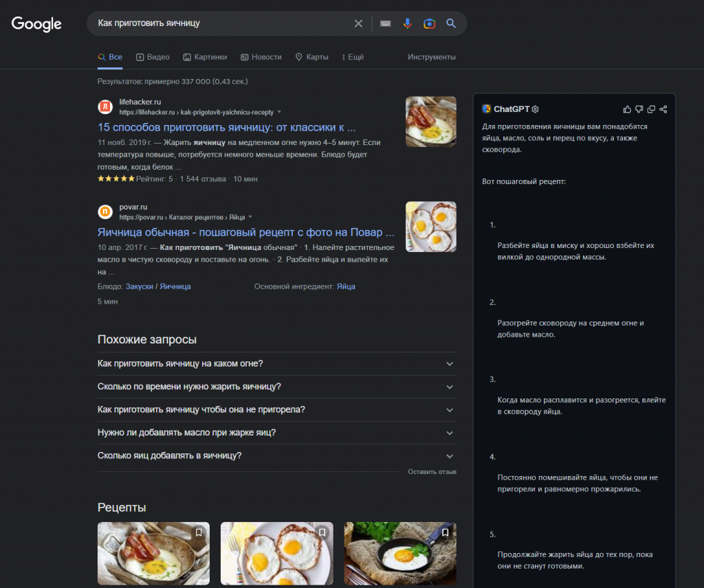Click the "Похожие запросы" heading
Screen dimensions: 704x588
(x=147, y=339)
